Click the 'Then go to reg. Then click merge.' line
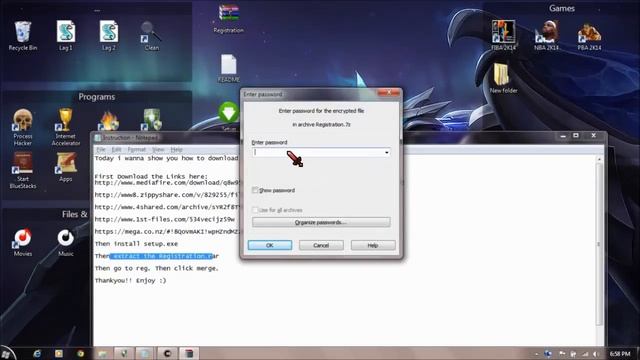Viewport: 640px width, 360px height. tap(157, 269)
